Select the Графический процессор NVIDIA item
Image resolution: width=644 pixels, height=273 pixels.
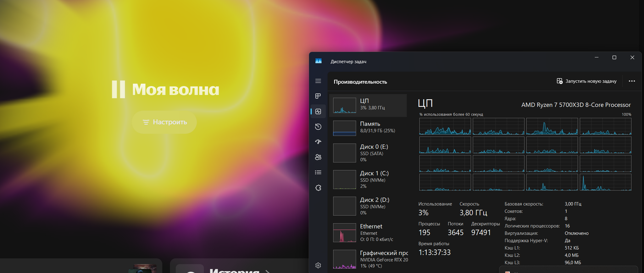pyautogui.click(x=368, y=259)
